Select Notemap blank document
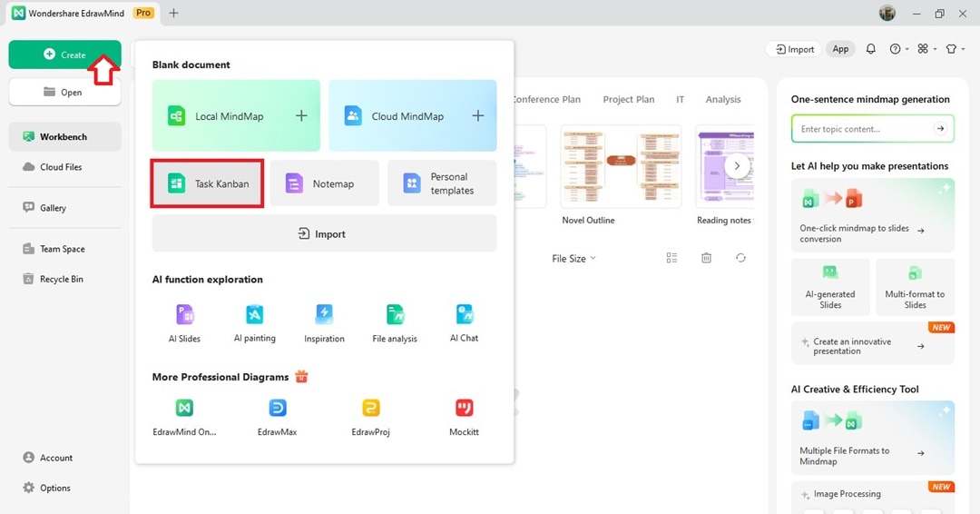Image resolution: width=980 pixels, height=514 pixels. pos(324,183)
